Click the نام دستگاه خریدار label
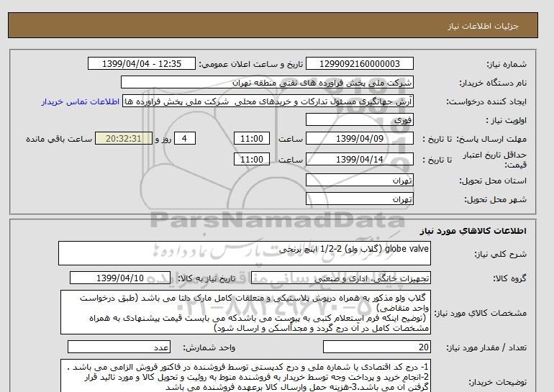 coord(493,83)
